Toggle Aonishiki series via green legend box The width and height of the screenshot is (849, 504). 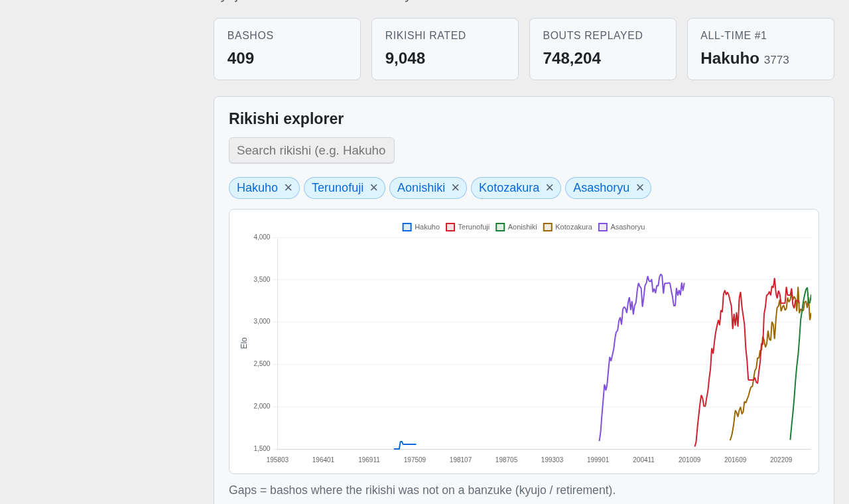(x=500, y=227)
